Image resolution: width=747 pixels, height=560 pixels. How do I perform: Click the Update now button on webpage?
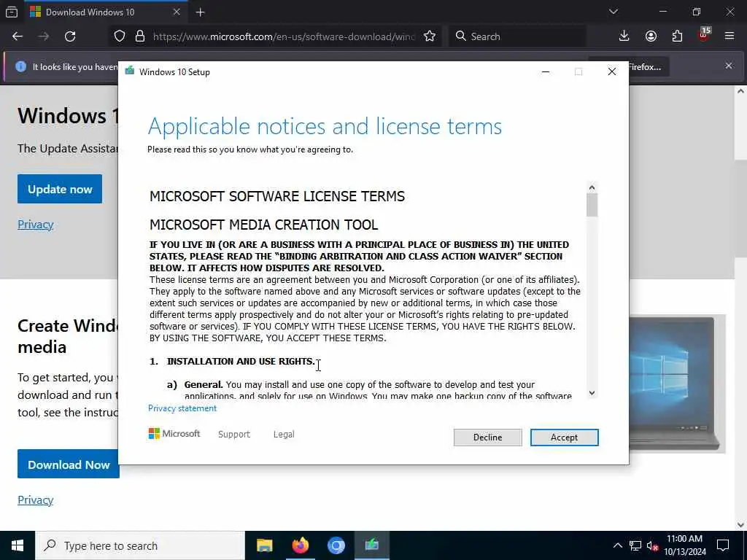point(60,189)
